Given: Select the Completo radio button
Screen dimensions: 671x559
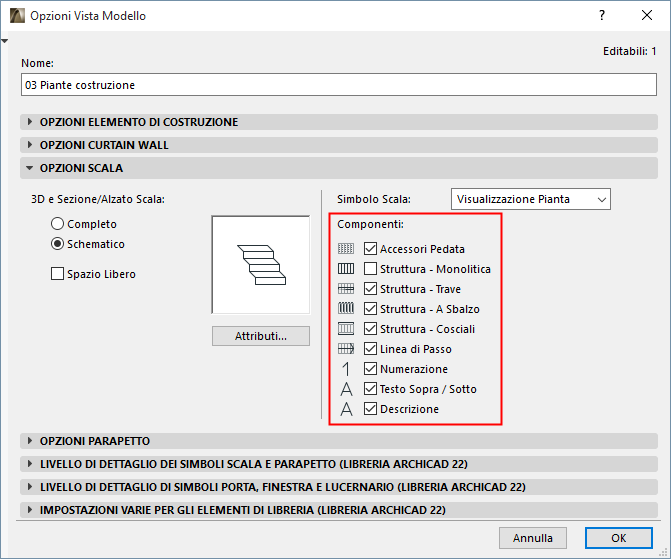Looking at the screenshot, I should point(57,224).
